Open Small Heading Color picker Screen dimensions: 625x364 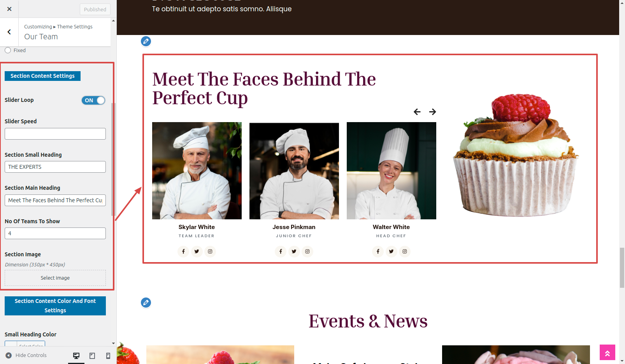[25, 344]
